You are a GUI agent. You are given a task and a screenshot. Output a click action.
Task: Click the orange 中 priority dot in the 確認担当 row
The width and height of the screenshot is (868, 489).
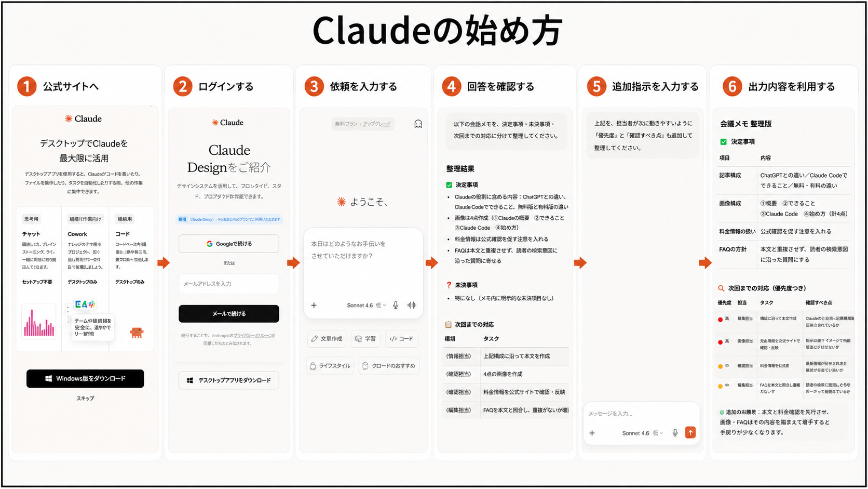[720, 366]
